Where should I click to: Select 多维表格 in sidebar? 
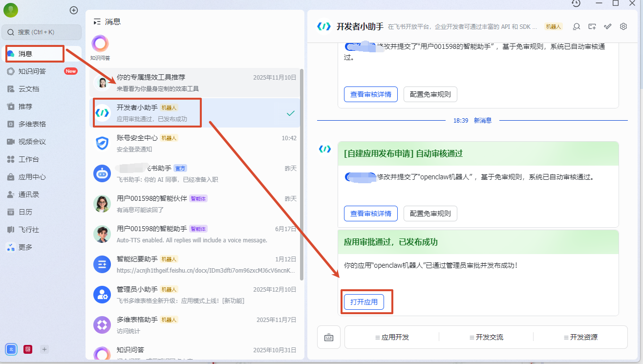(41, 124)
